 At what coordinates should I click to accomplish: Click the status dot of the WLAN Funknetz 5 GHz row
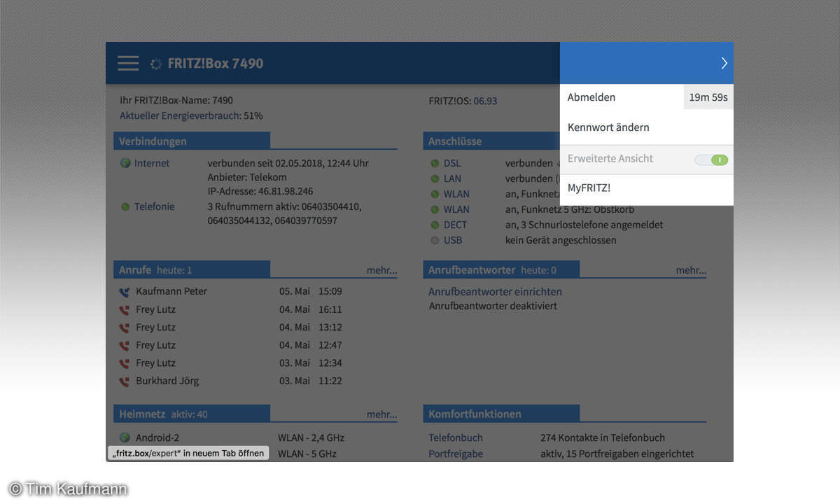pos(435,210)
